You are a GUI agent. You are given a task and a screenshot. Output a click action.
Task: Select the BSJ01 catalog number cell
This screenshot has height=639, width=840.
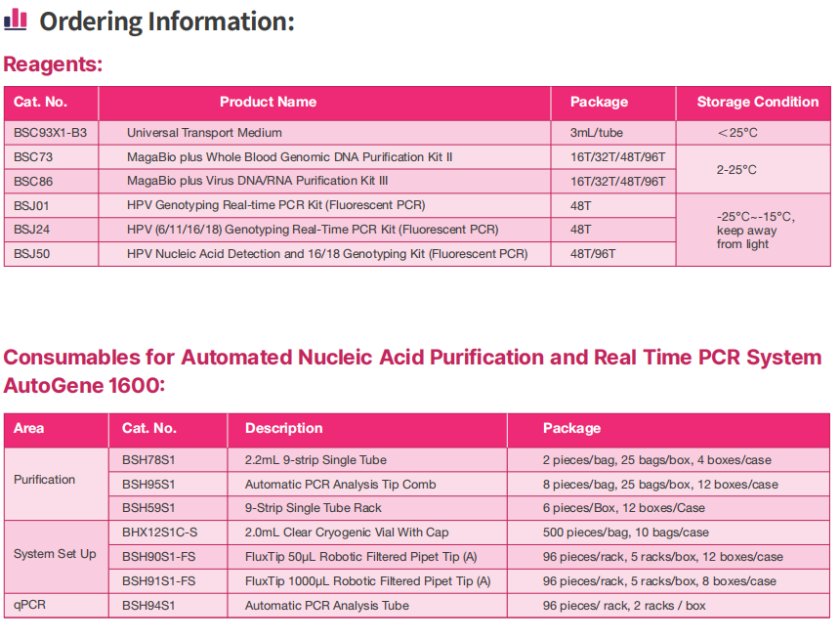click(31, 205)
